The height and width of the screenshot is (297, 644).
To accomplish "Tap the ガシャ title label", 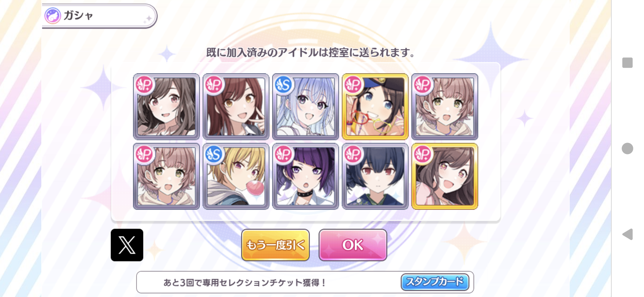I will pos(78,15).
